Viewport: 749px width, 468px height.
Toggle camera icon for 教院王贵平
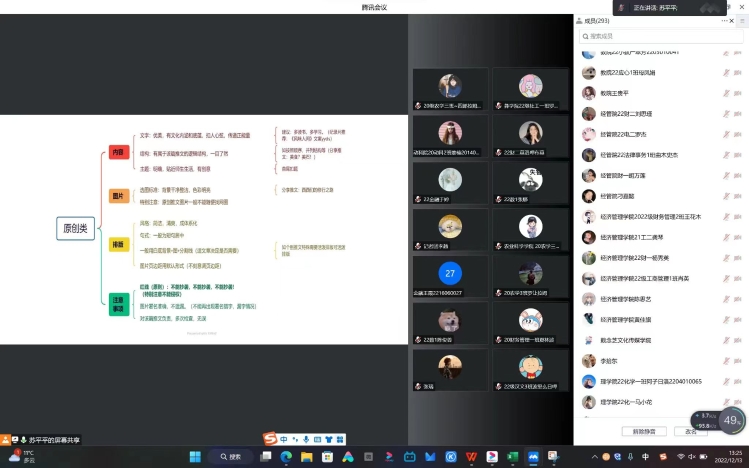point(738,93)
